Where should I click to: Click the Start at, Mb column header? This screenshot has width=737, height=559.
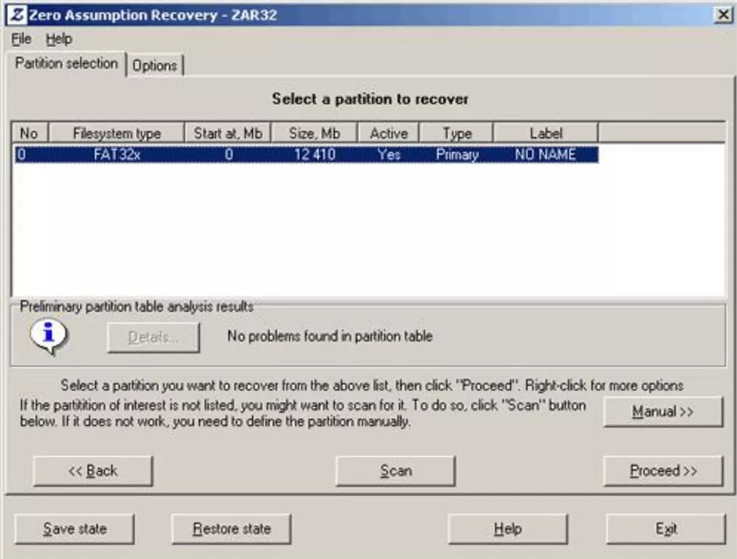click(228, 133)
